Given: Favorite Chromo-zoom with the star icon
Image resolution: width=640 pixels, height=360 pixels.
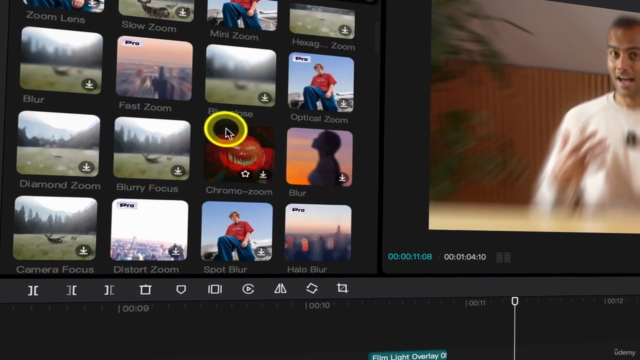Looking at the screenshot, I should (245, 174).
